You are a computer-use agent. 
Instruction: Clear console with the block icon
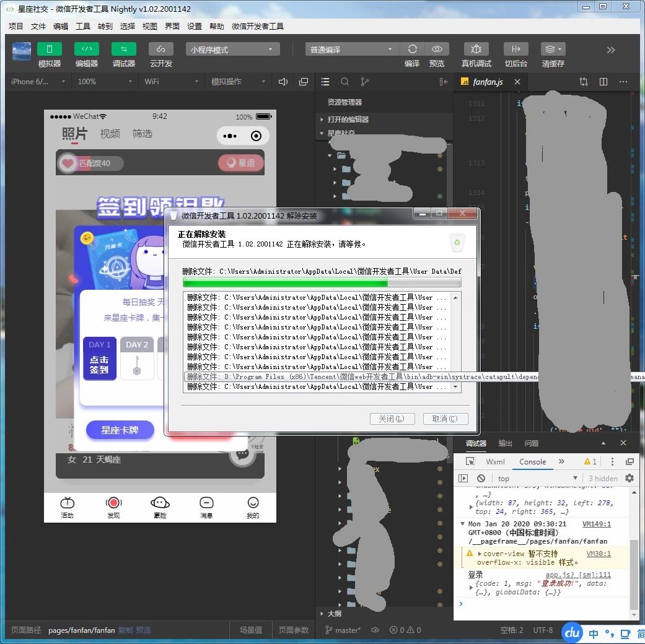tap(481, 478)
